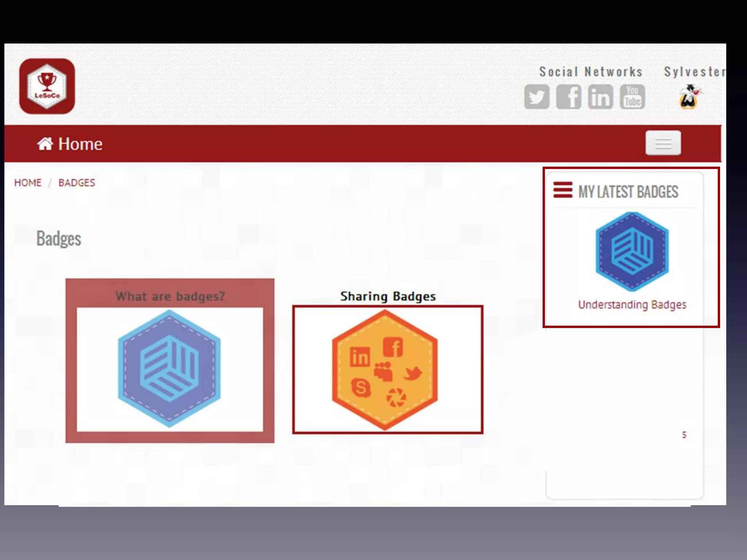This screenshot has width=747, height=560.
Task: Click the What are badges? title
Action: click(170, 296)
